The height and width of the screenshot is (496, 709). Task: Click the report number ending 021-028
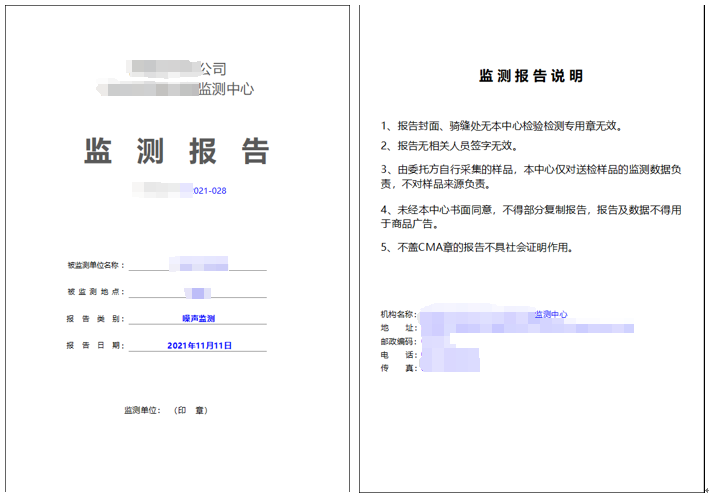point(209,190)
